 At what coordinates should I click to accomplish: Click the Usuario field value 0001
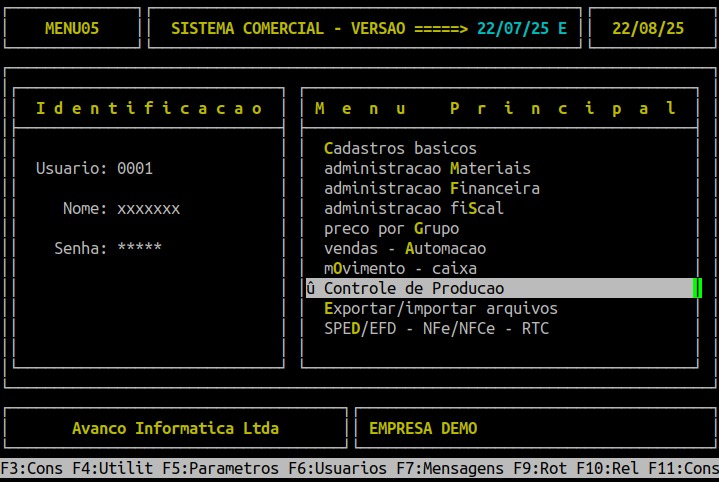pyautogui.click(x=135, y=168)
